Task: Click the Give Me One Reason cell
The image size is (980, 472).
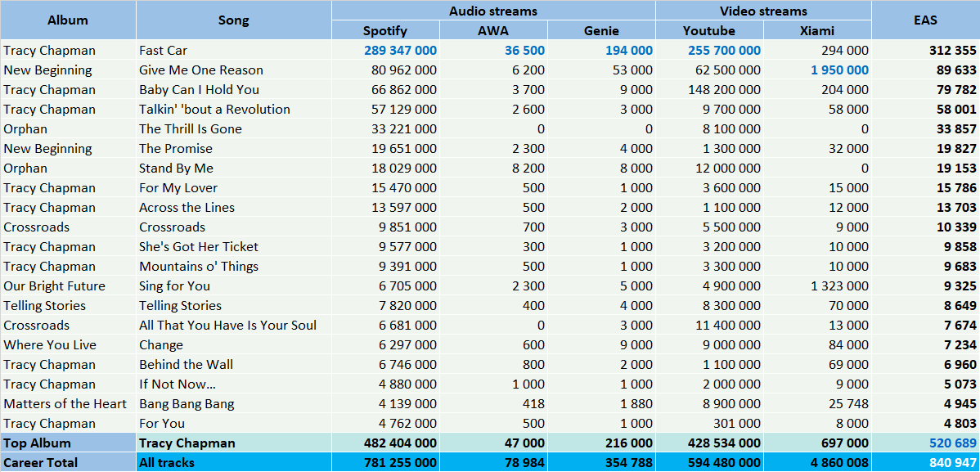Action: click(234, 70)
